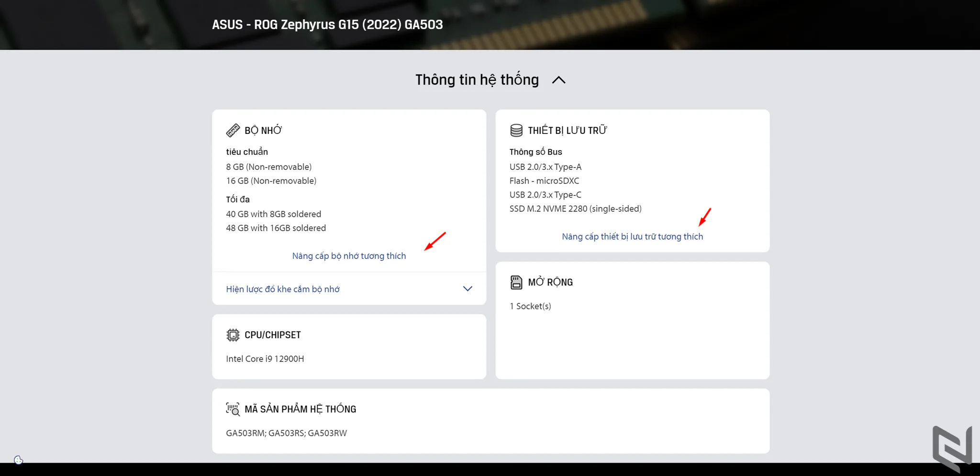Viewport: 980px width, 476px height.
Task: Click the SD card icon beside MỞ RỘNG
Action: pos(516,282)
